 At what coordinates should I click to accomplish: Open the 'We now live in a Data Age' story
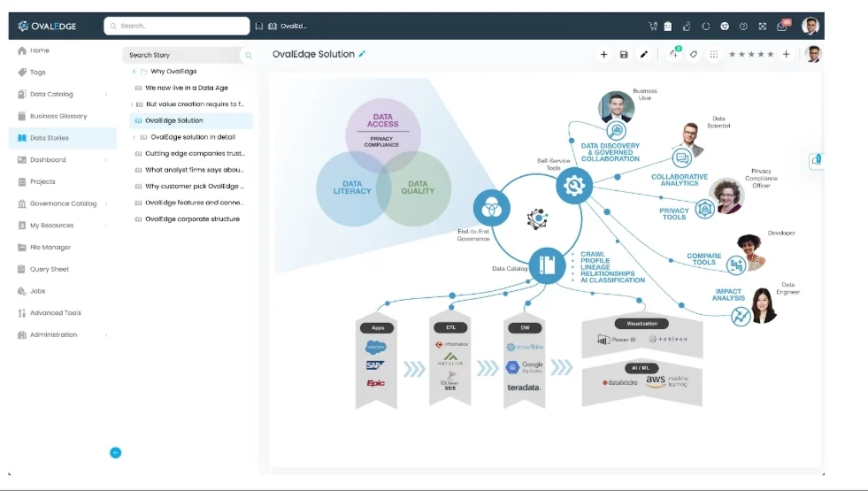coord(186,88)
